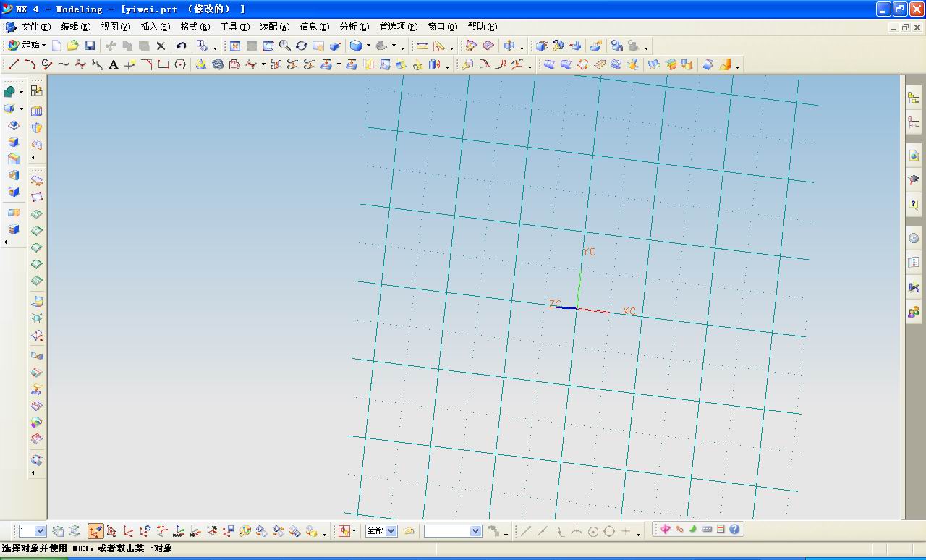926x560 pixels.
Task: Select the Rotate view tool
Action: [302, 46]
